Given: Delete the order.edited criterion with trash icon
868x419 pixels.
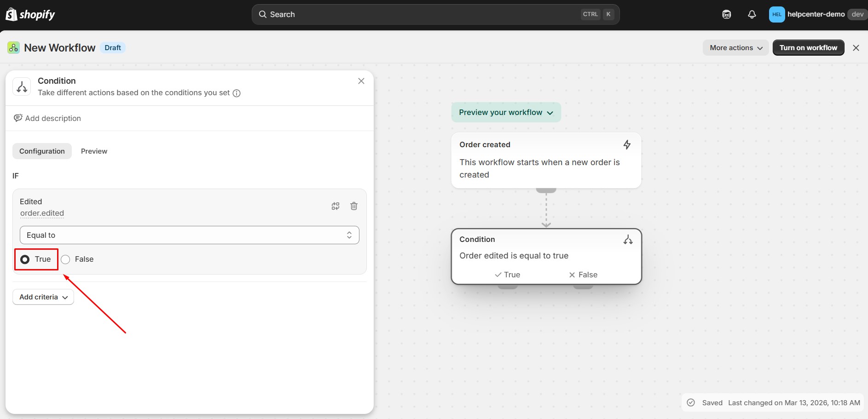Looking at the screenshot, I should 353,206.
